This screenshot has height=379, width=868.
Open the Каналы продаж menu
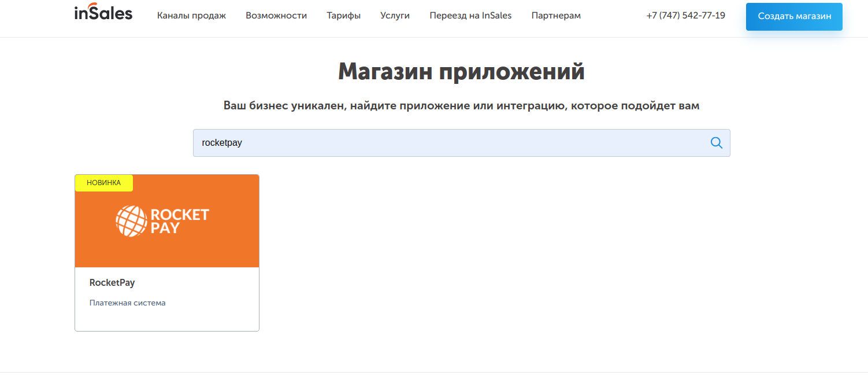pyautogui.click(x=191, y=16)
